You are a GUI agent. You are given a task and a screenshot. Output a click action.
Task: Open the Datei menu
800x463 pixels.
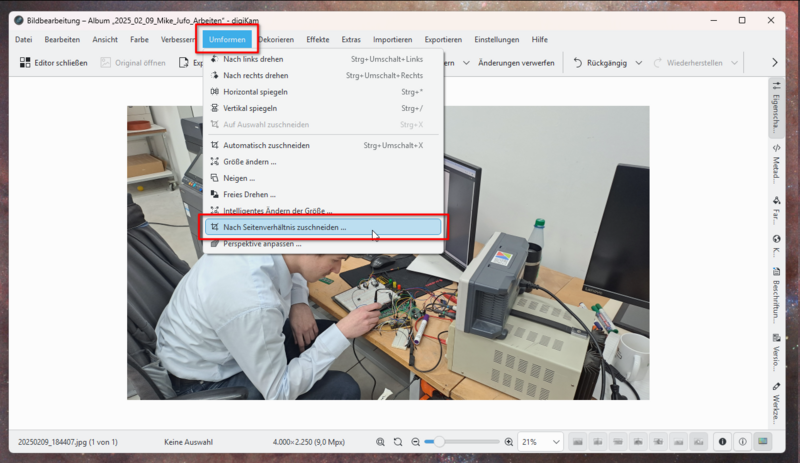pyautogui.click(x=23, y=39)
